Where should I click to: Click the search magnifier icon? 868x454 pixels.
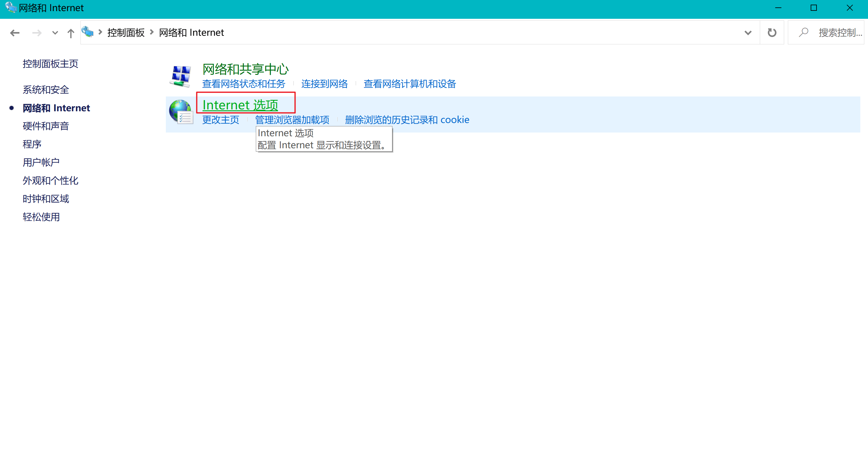[x=803, y=33]
